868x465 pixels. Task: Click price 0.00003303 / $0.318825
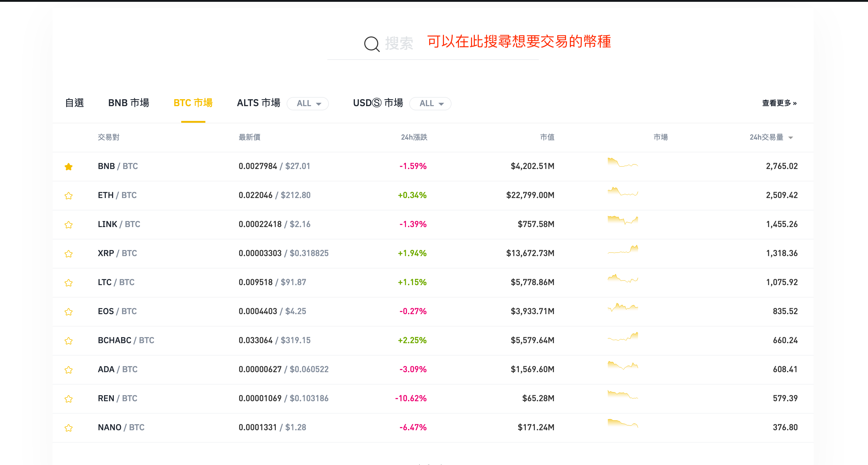pyautogui.click(x=283, y=253)
